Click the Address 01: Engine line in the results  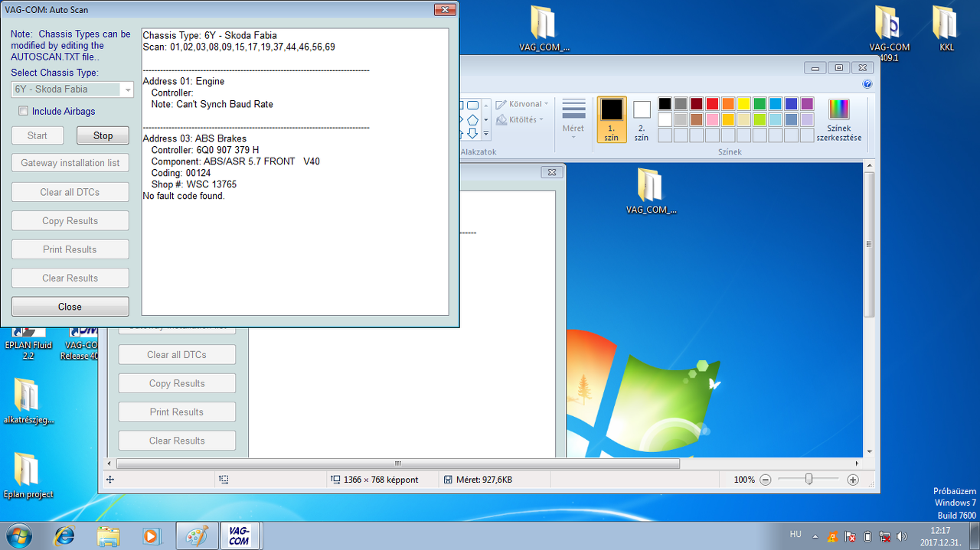pos(184,81)
